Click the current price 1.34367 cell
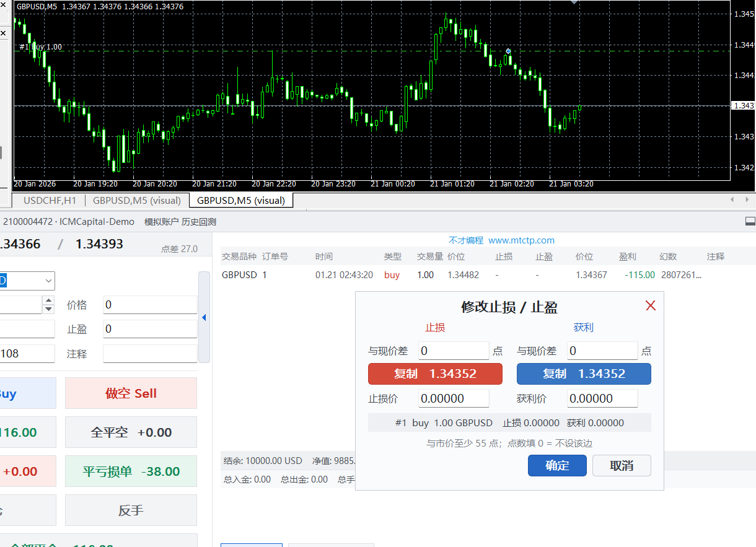Screen dimensions: 756x547 (591, 275)
